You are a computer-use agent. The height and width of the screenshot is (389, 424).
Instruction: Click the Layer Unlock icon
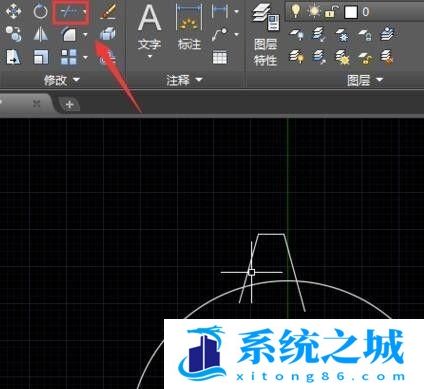click(x=365, y=57)
